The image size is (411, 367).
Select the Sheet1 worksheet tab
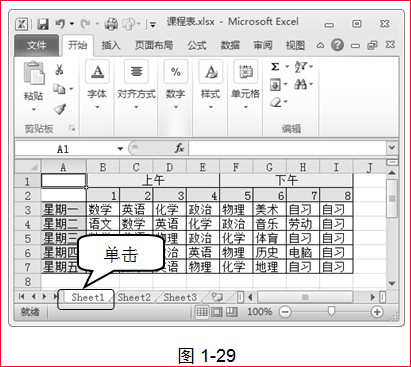tap(88, 297)
